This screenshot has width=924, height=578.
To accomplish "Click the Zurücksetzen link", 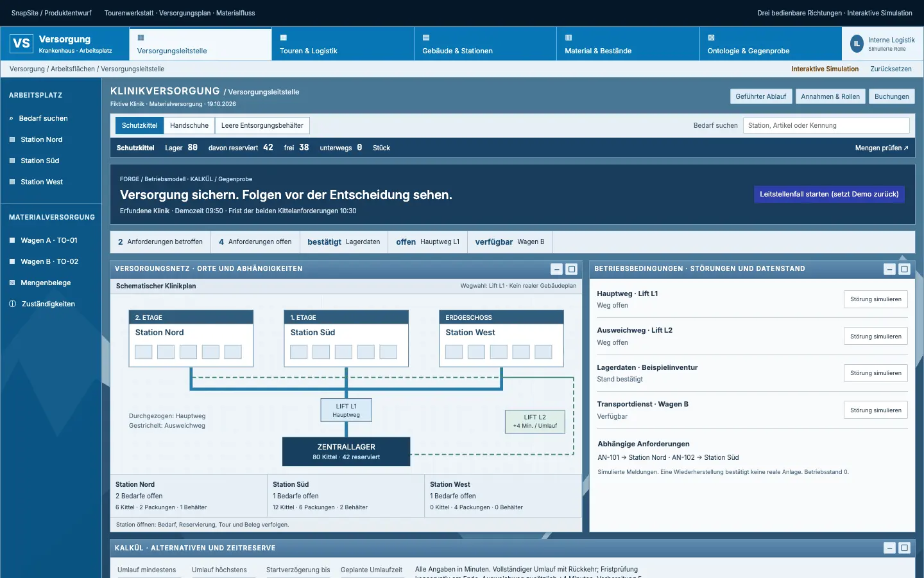I will tap(891, 69).
